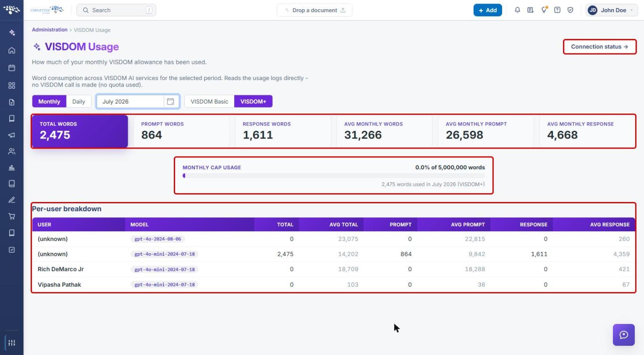Image resolution: width=644 pixels, height=355 pixels.
Task: Select the Total Words card
Action: (80, 131)
